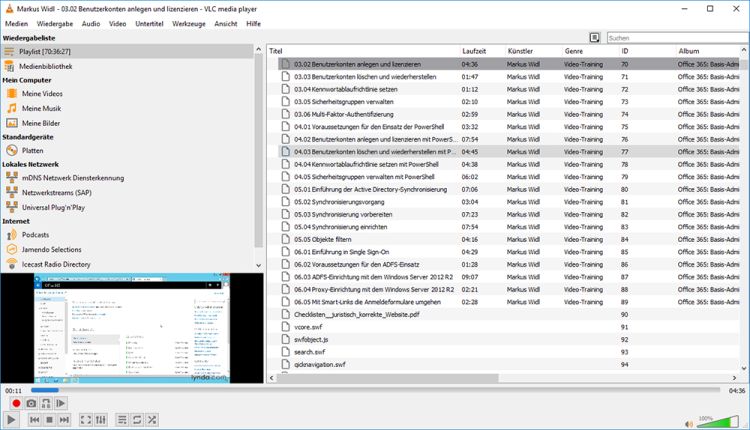Take a snapshot with the camera icon
The width and height of the screenshot is (750, 430).
31,403
